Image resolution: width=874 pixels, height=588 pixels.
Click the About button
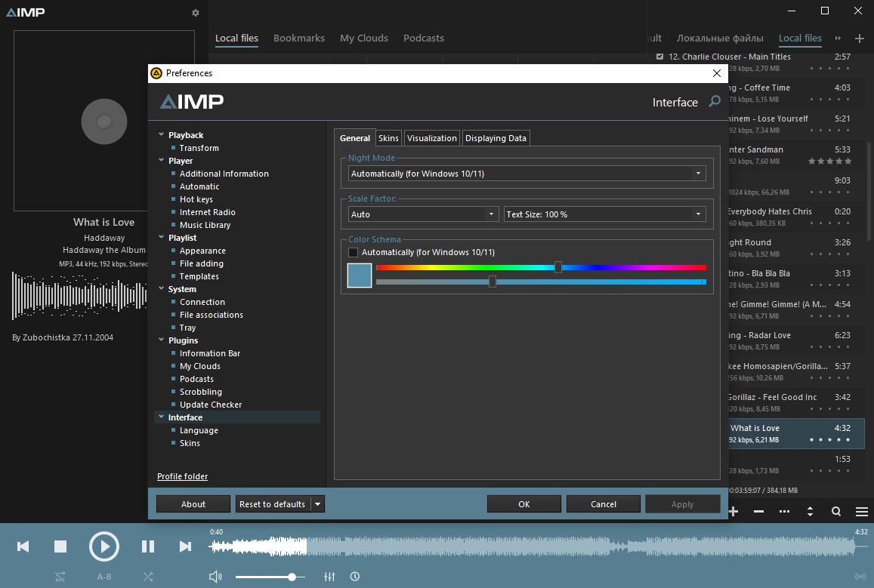pyautogui.click(x=193, y=504)
